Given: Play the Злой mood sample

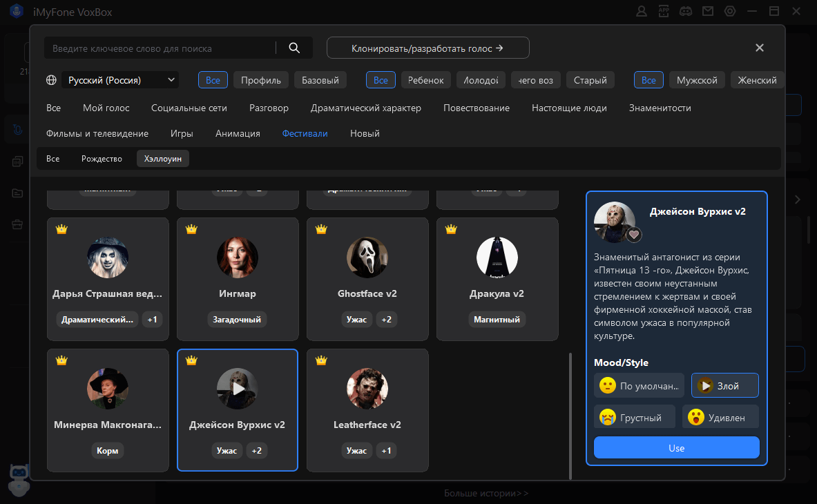Looking at the screenshot, I should tap(705, 386).
